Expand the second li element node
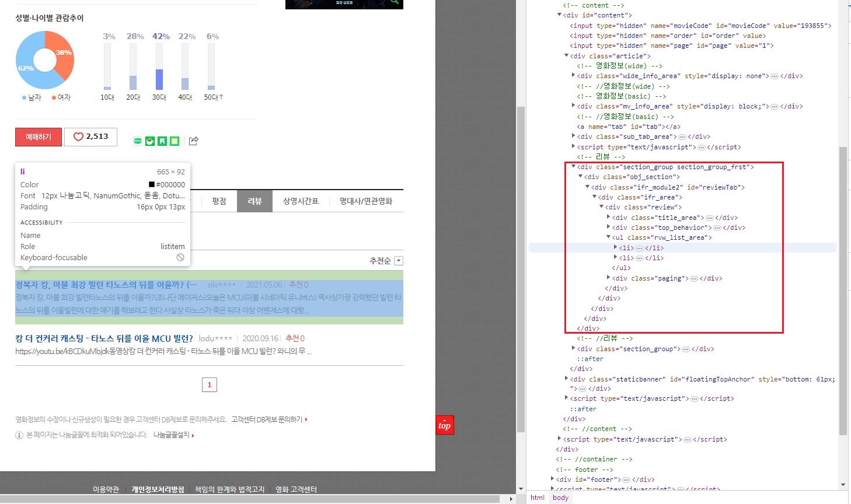 tap(615, 258)
